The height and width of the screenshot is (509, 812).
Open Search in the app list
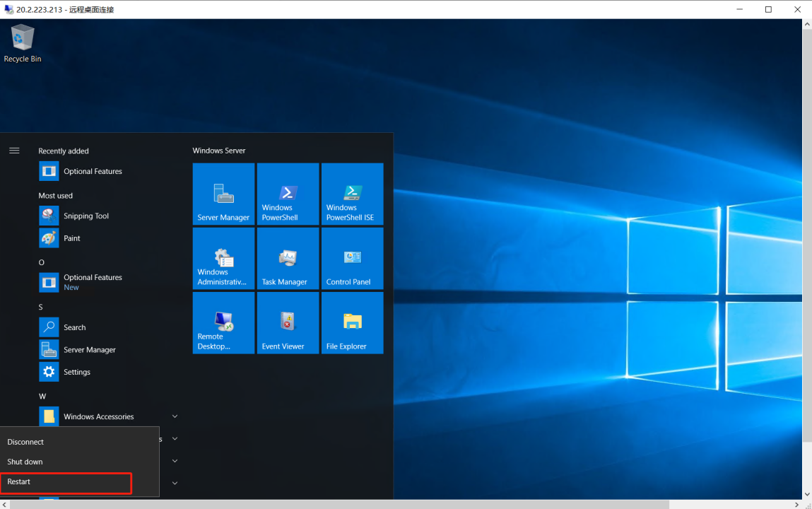point(109,327)
